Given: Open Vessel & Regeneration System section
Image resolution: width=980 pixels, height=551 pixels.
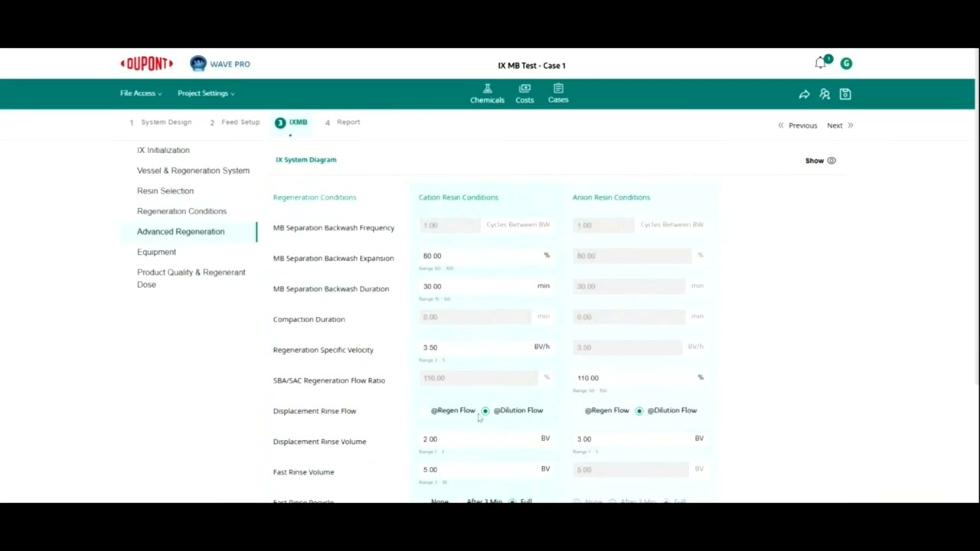Looking at the screenshot, I should tap(193, 171).
